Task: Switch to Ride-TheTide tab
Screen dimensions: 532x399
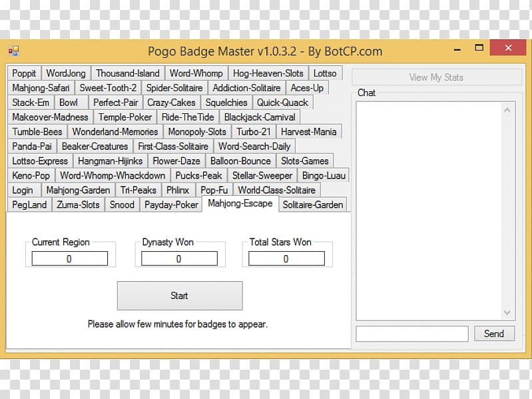Action: pos(188,117)
